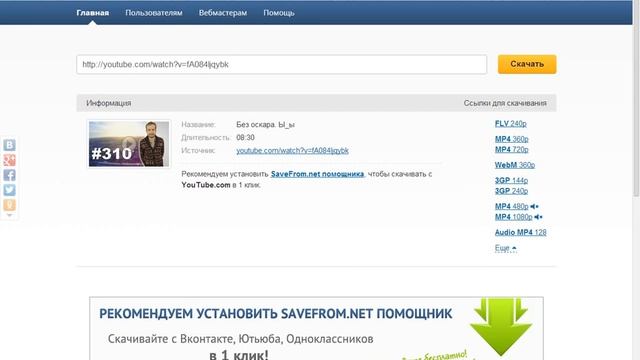Click the green download arrow banner icon
The height and width of the screenshot is (360, 640).
[501, 327]
